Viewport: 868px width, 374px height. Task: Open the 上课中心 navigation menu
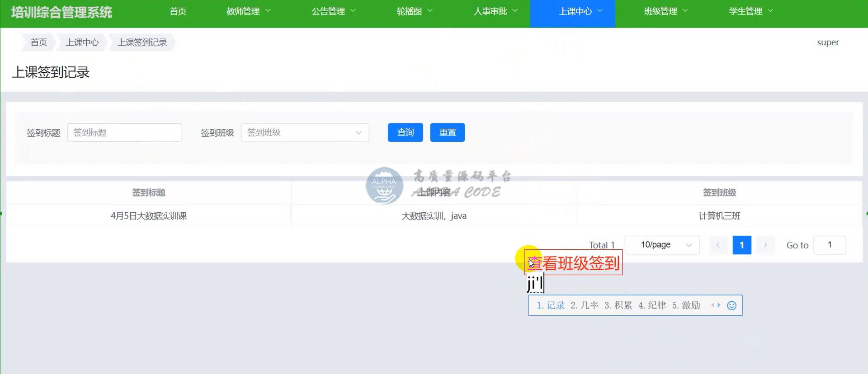click(580, 11)
